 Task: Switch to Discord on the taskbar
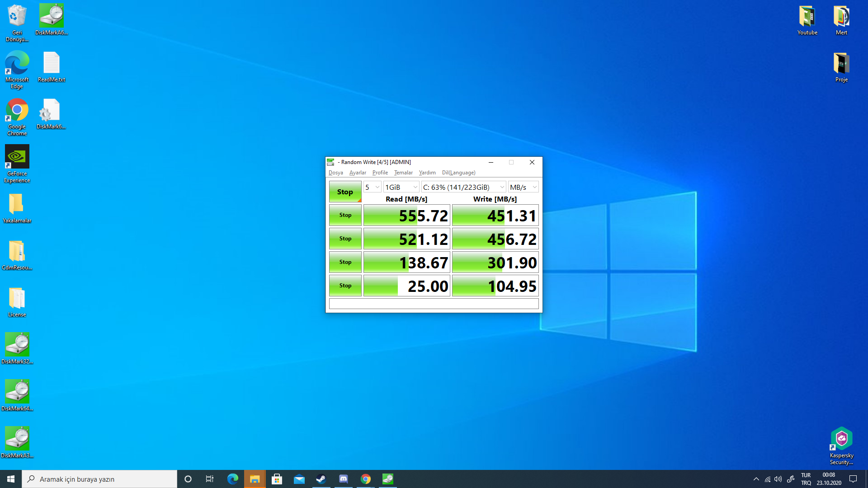point(344,479)
